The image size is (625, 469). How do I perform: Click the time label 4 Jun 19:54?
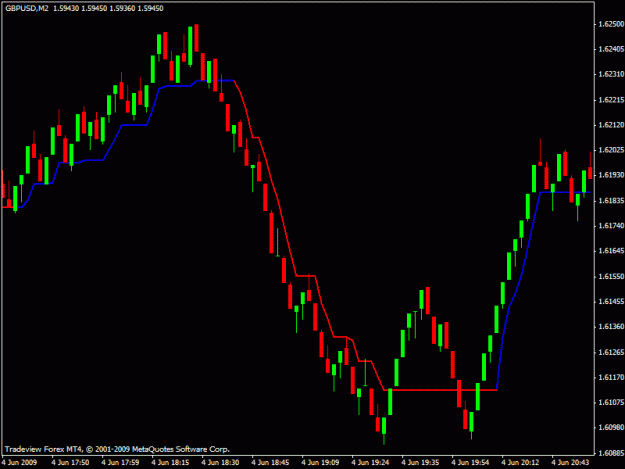(x=470, y=463)
